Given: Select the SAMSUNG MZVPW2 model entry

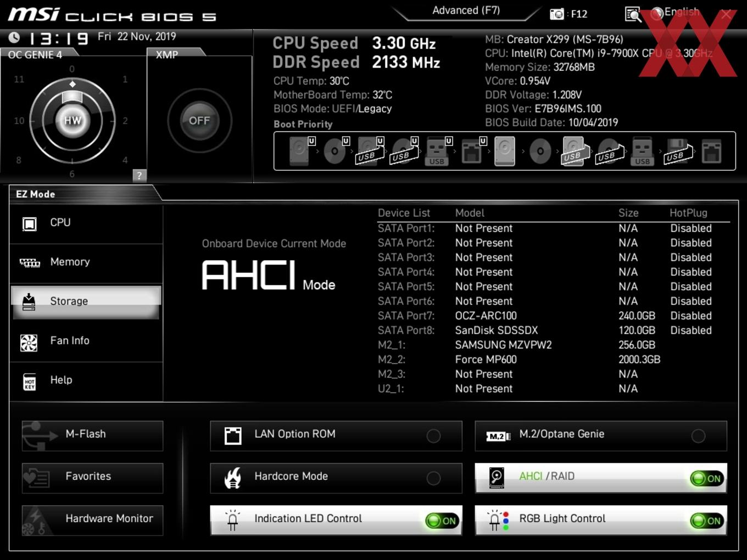Looking at the screenshot, I should tap(503, 345).
